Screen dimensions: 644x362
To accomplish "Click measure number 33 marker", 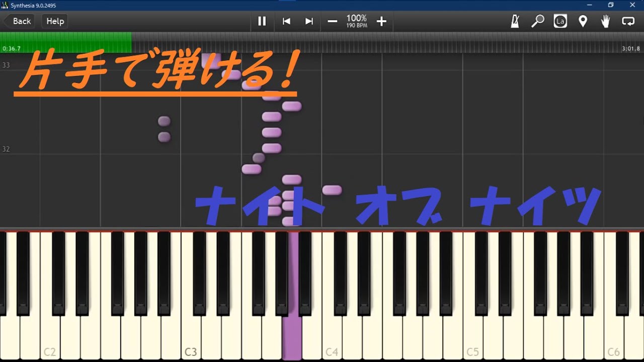I will coord(6,65).
